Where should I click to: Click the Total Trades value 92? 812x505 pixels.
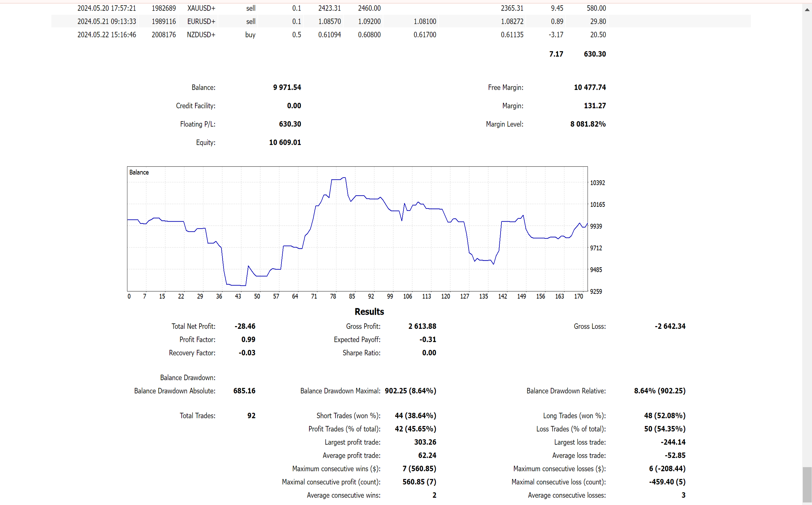click(251, 416)
